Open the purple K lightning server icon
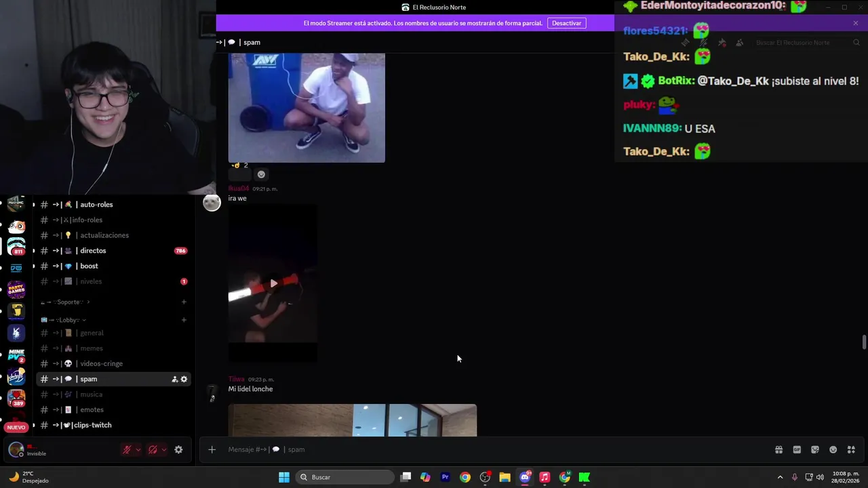Viewport: 868px width, 488px height. point(16,333)
